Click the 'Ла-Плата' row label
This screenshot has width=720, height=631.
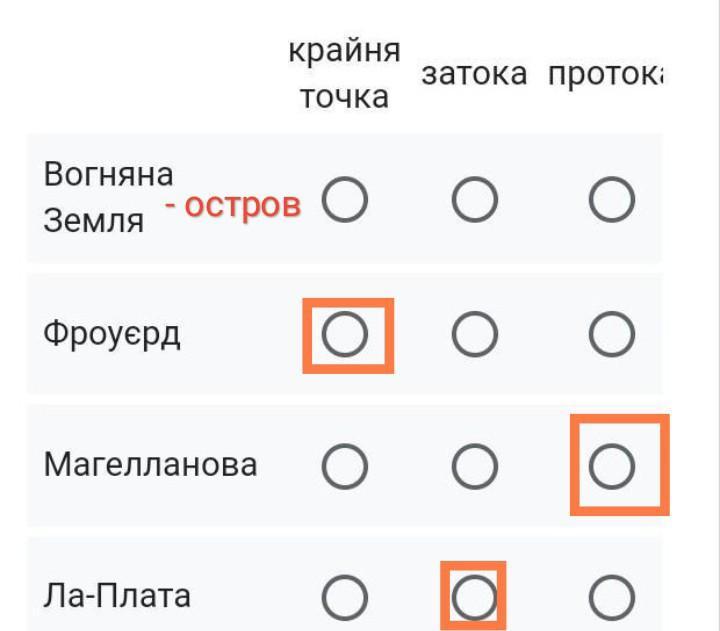(x=117, y=595)
